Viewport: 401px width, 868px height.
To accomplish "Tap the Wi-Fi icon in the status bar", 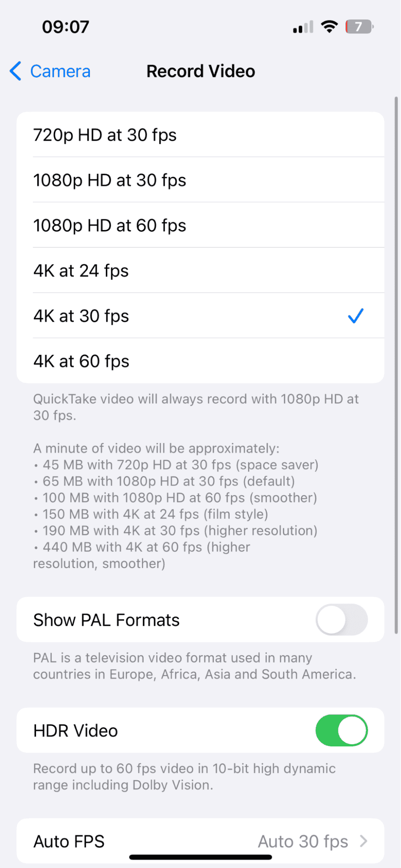I will [x=329, y=26].
